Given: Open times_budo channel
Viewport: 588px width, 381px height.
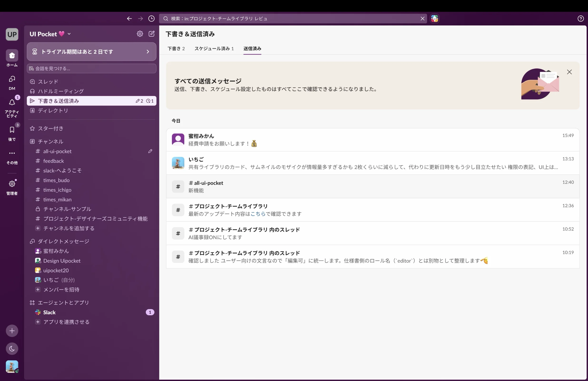Looking at the screenshot, I should (91, 180).
